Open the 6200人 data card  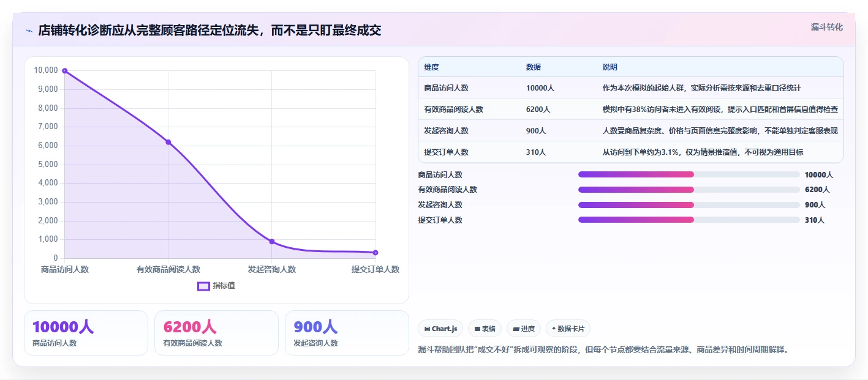pyautogui.click(x=216, y=333)
